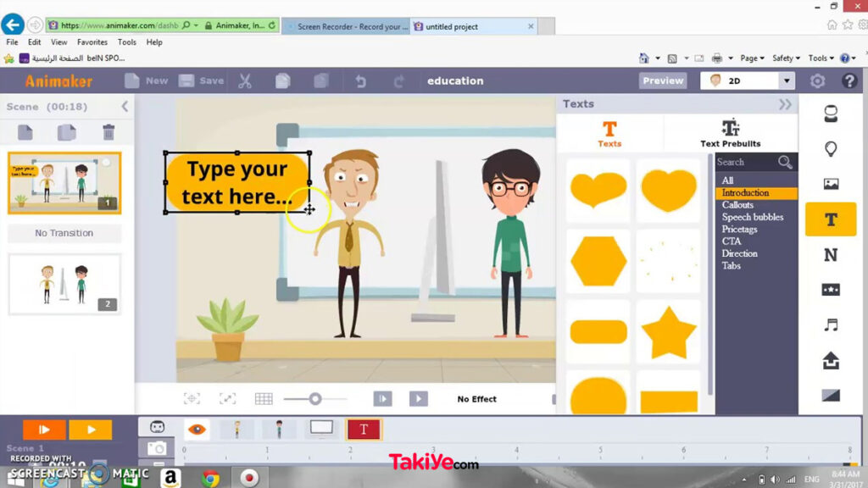Screen dimensions: 868x488
Task: Select scene 1 thumbnail
Action: [x=64, y=183]
